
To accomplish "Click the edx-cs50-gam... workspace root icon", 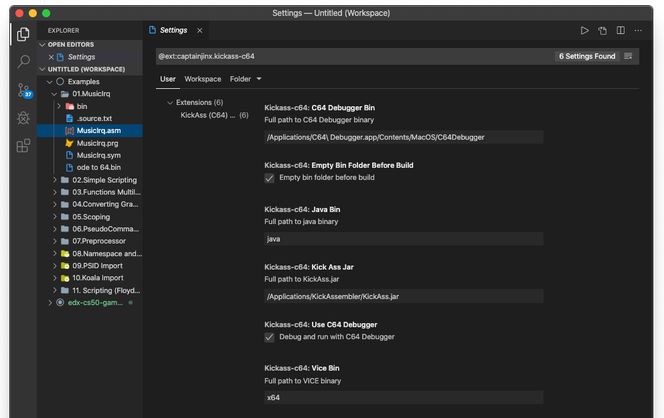I will click(60, 302).
